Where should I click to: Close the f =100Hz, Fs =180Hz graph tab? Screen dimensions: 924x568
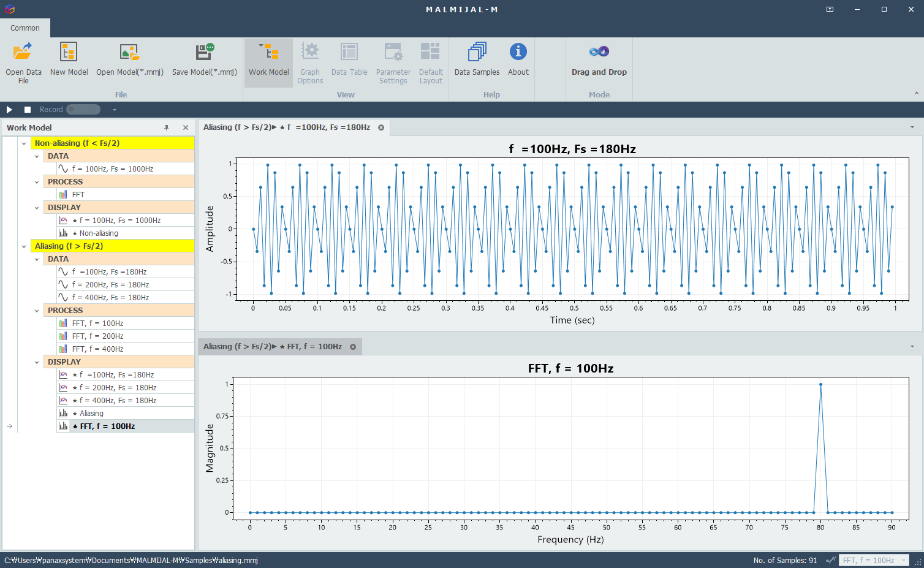(x=381, y=127)
